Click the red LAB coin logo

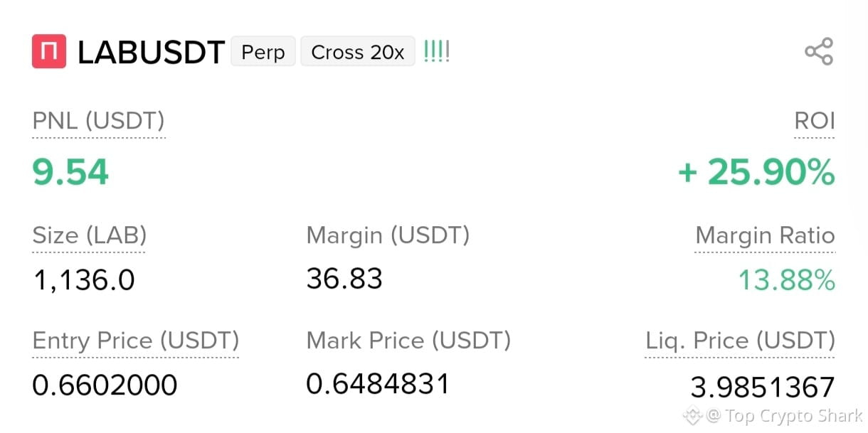(x=49, y=52)
